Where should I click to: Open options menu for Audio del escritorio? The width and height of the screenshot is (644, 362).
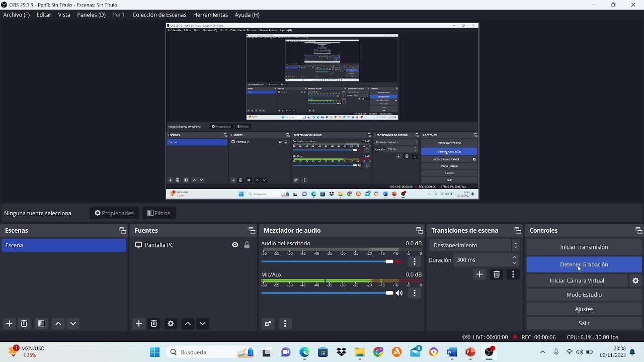point(415,261)
